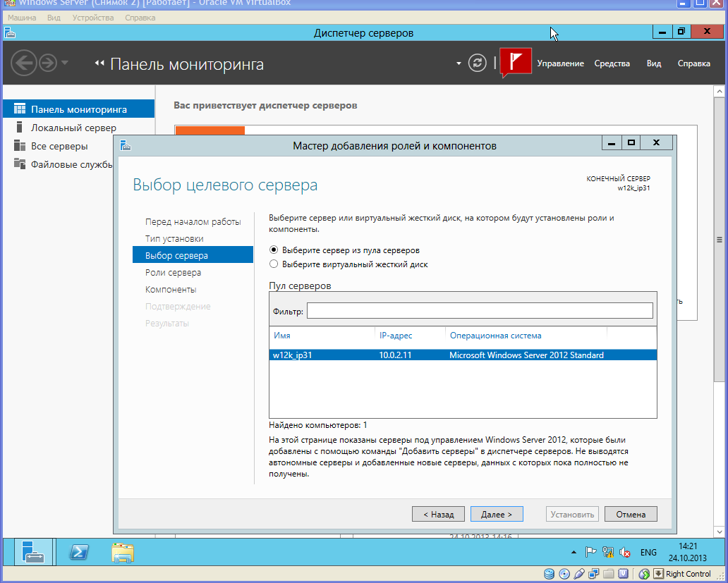Image resolution: width=728 pixels, height=583 pixels.
Task: Click 'Microsoft Windows Server 2012 Standard' cell
Action: pos(526,355)
